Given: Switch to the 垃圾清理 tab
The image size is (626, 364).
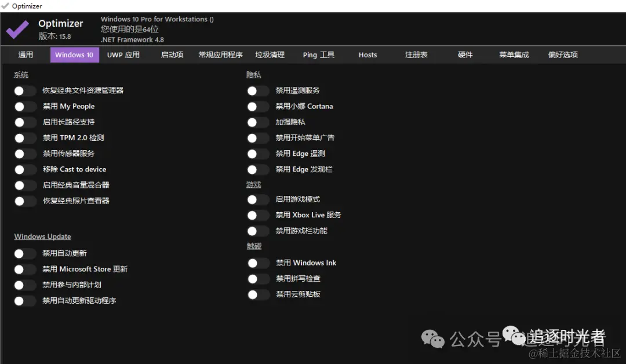Looking at the screenshot, I should pyautogui.click(x=270, y=54).
